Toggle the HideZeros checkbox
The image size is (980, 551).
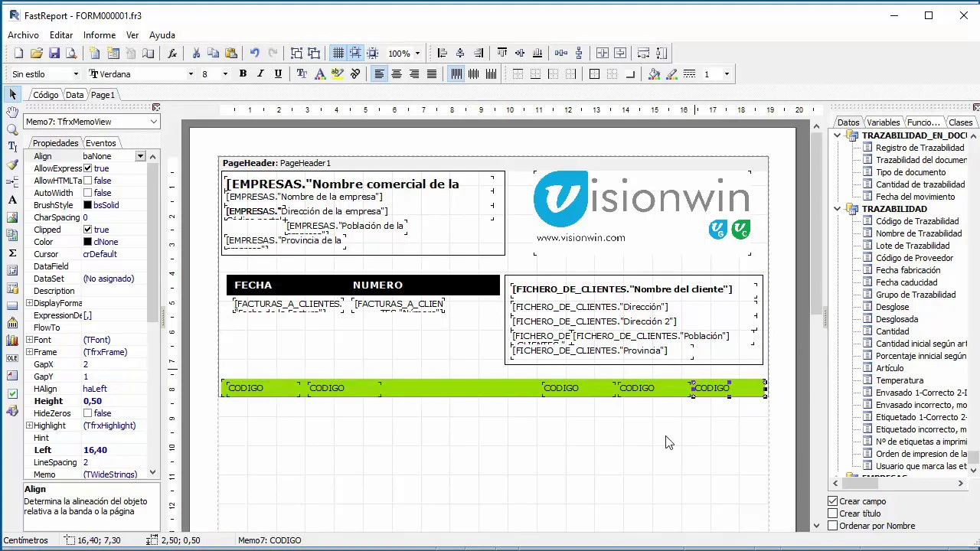coord(87,413)
